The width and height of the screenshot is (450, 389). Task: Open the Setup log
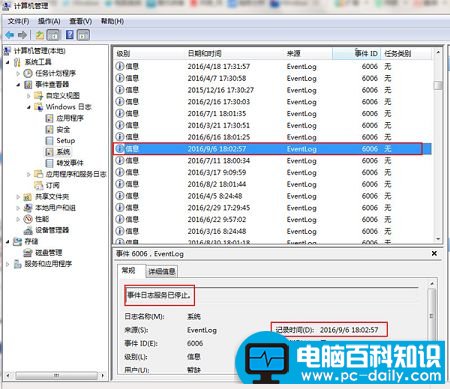pos(66,140)
